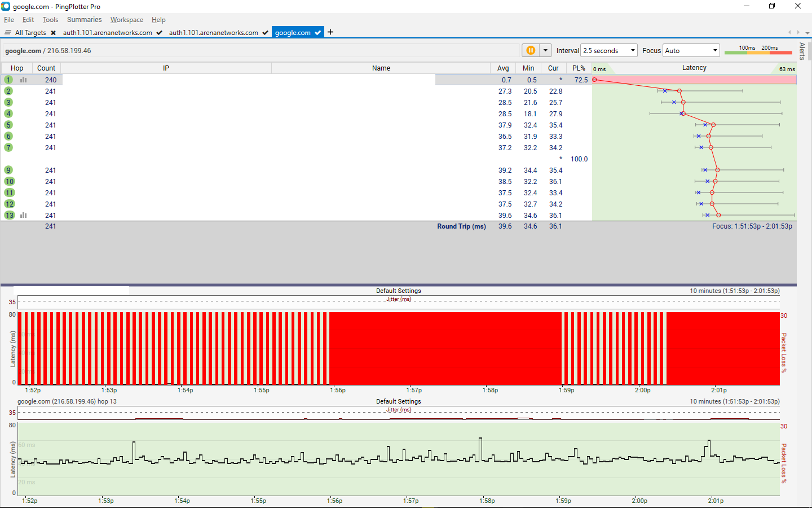
Task: Open the Alerts side panel
Action: coord(802,51)
